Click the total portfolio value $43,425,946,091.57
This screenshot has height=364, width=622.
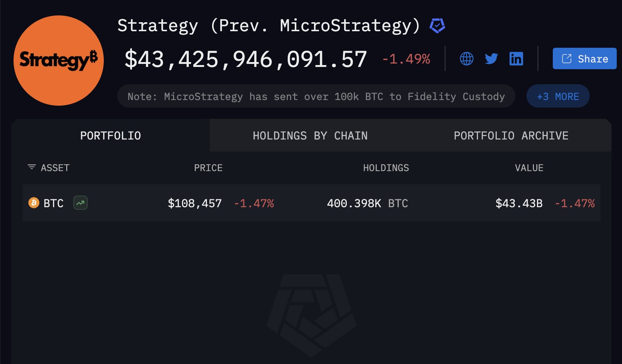tap(246, 59)
